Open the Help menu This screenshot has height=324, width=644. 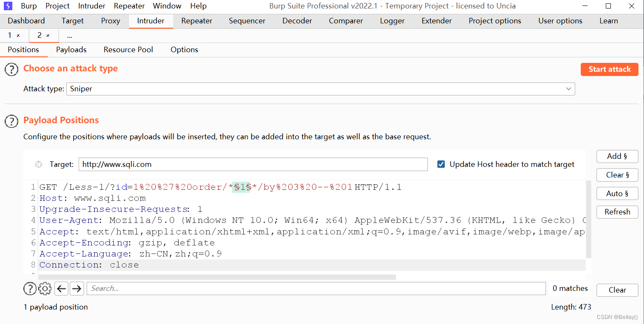point(198,6)
